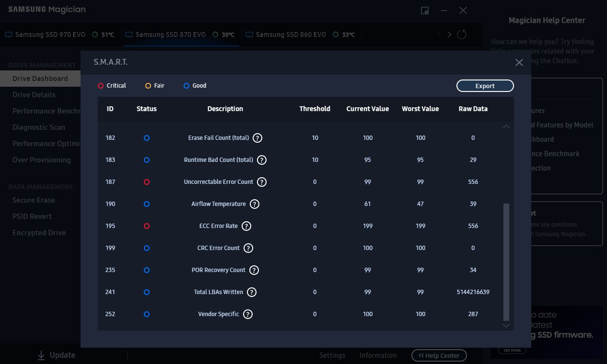Select Drive Dashboard in sidebar
607x364 pixels.
point(40,79)
